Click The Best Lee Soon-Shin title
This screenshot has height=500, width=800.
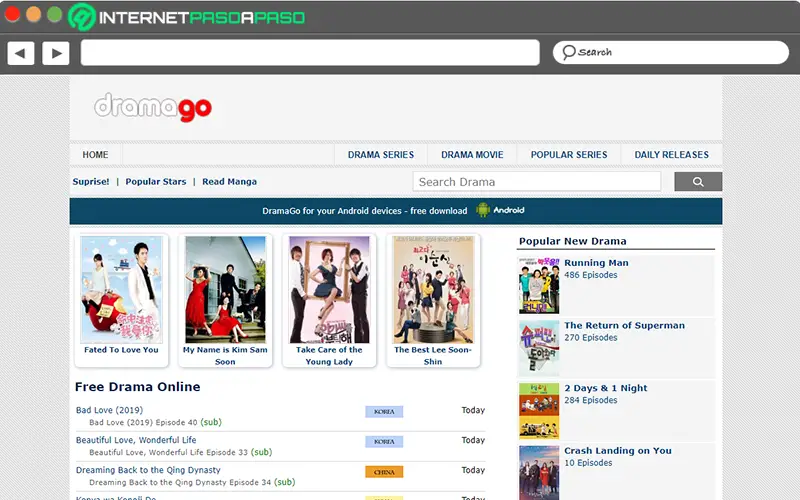click(433, 356)
